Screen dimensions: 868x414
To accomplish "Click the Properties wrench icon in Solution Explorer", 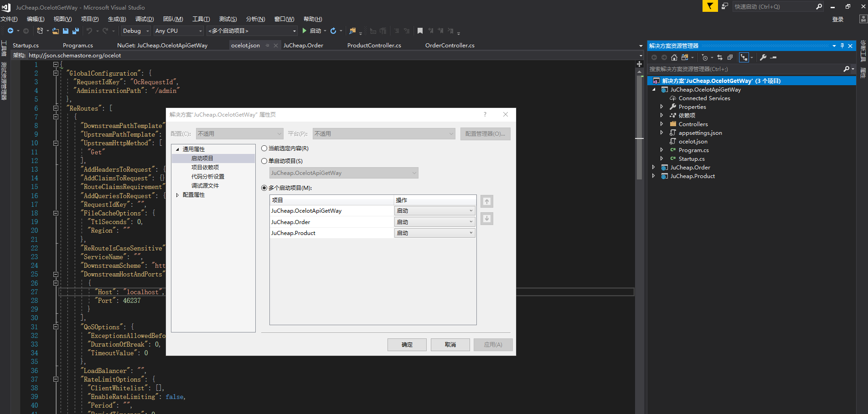I will [x=763, y=57].
